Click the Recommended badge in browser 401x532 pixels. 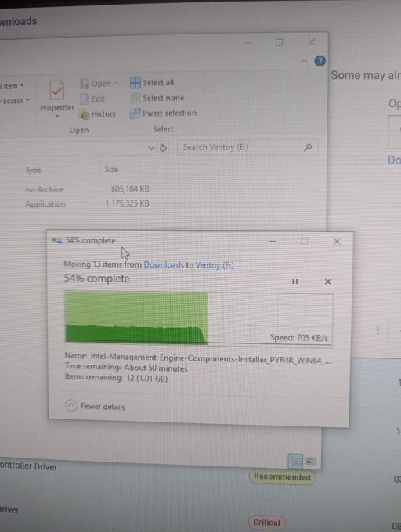point(282,476)
